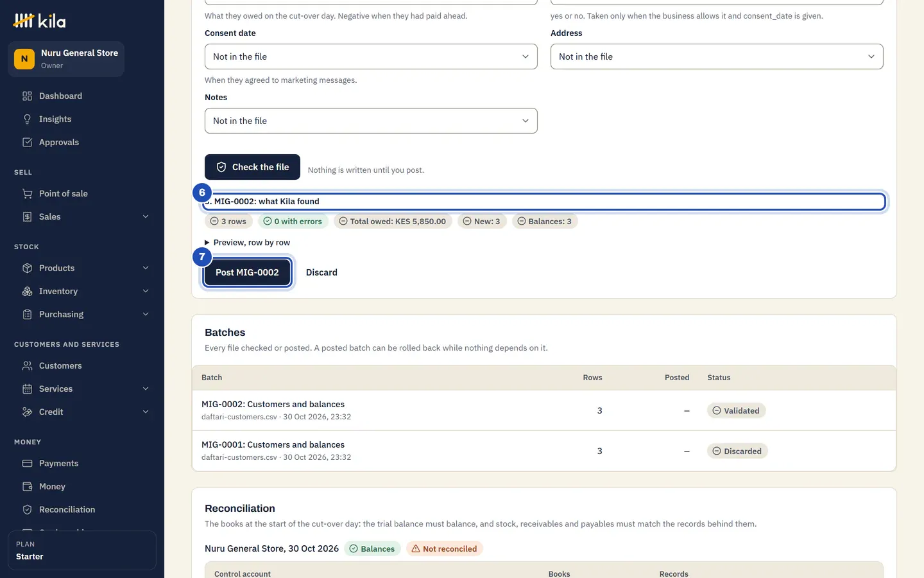Click the Payments card icon
The width and height of the screenshot is (924, 578).
[x=27, y=463]
